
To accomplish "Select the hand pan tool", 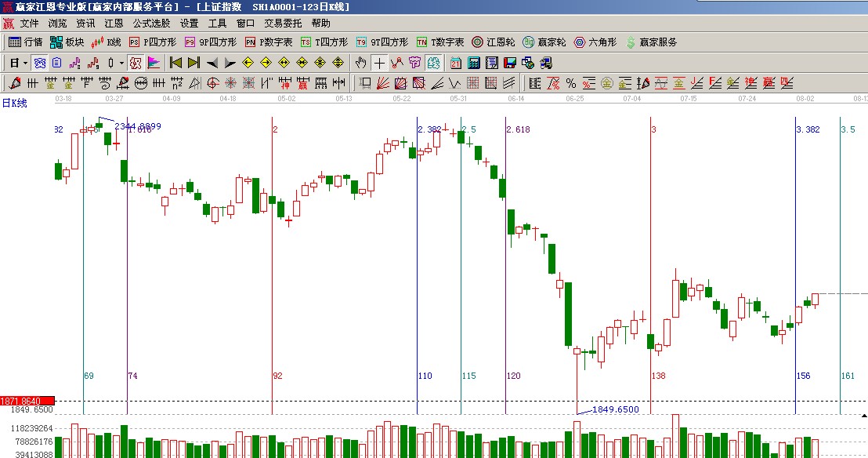I will [360, 63].
